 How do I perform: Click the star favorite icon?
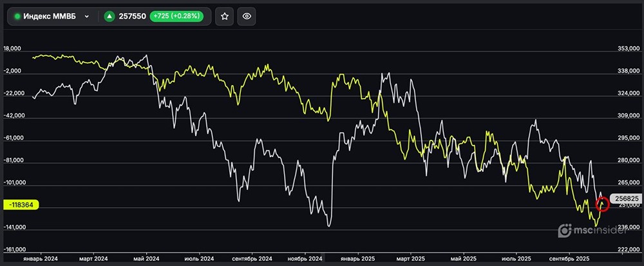coord(224,17)
